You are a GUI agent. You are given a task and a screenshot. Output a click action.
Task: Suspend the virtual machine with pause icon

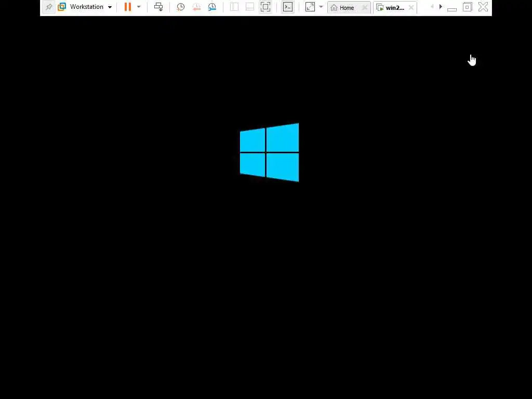tap(128, 7)
